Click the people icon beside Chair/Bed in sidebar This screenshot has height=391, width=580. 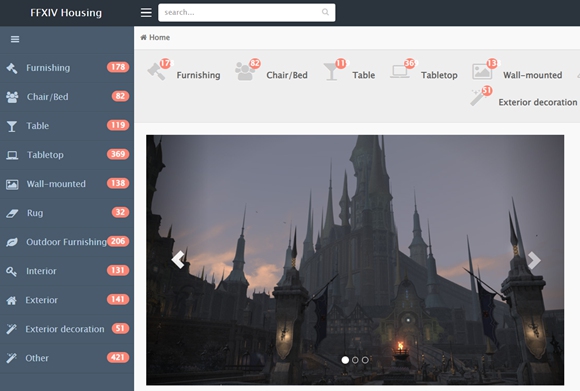click(12, 97)
